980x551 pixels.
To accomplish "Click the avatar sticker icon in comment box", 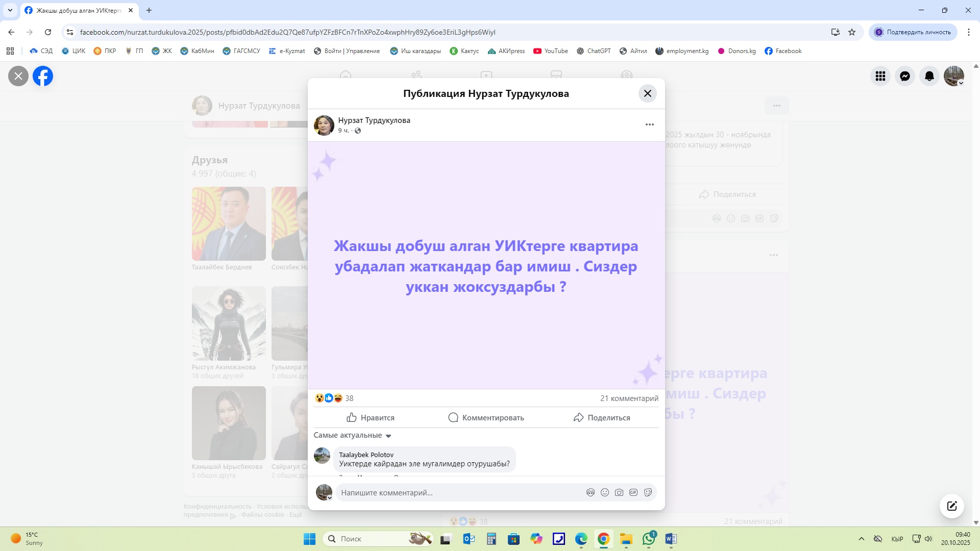I will 590,492.
